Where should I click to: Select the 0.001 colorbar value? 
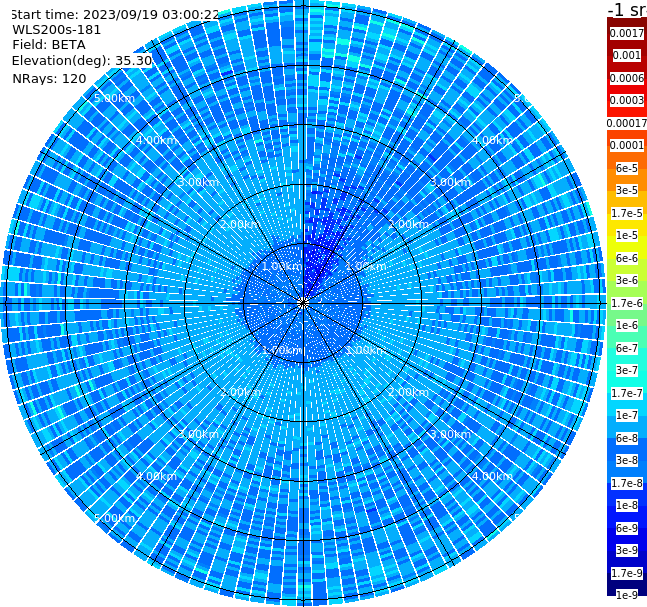click(627, 55)
